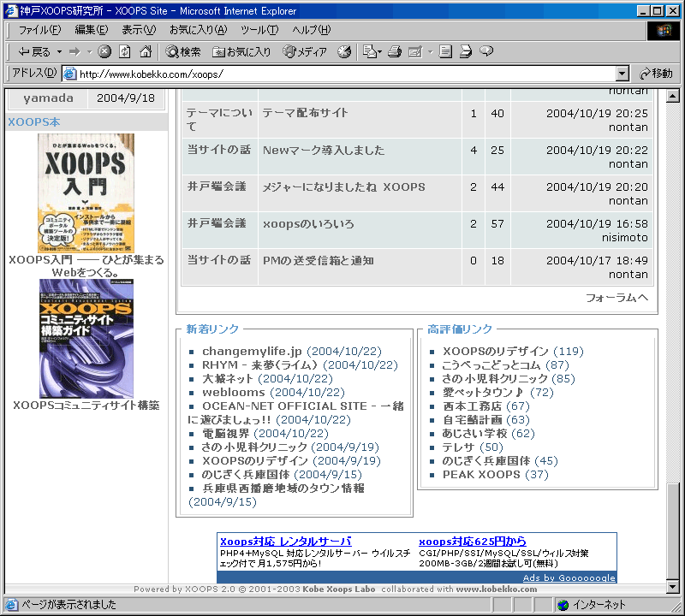Click the status bar page icon
Image resolution: width=685 pixels, height=616 pixels.
pos(11,605)
